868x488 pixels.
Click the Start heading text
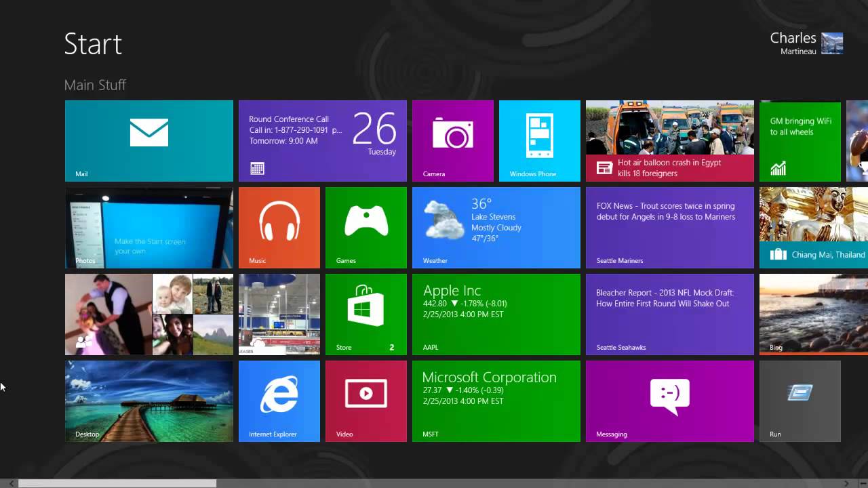pyautogui.click(x=93, y=44)
